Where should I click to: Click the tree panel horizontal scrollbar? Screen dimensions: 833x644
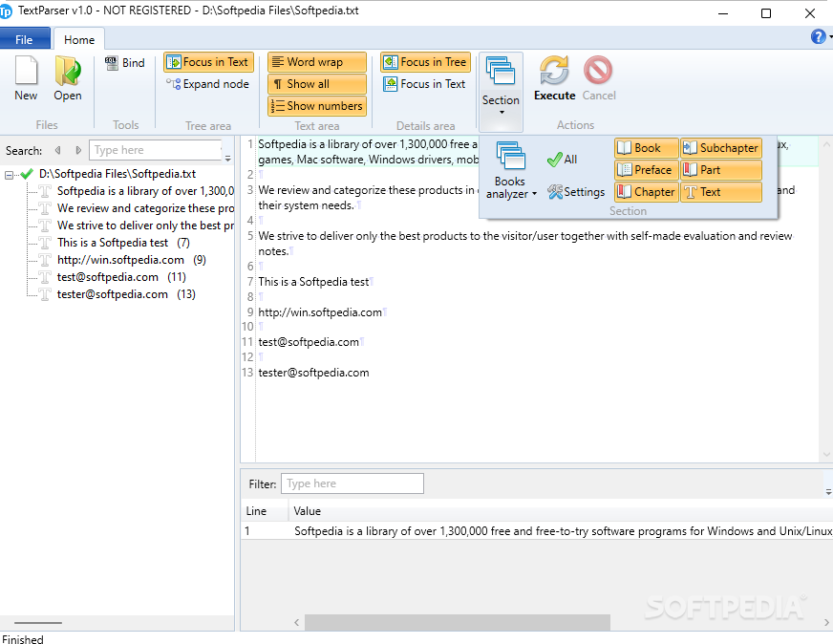(x=38, y=622)
